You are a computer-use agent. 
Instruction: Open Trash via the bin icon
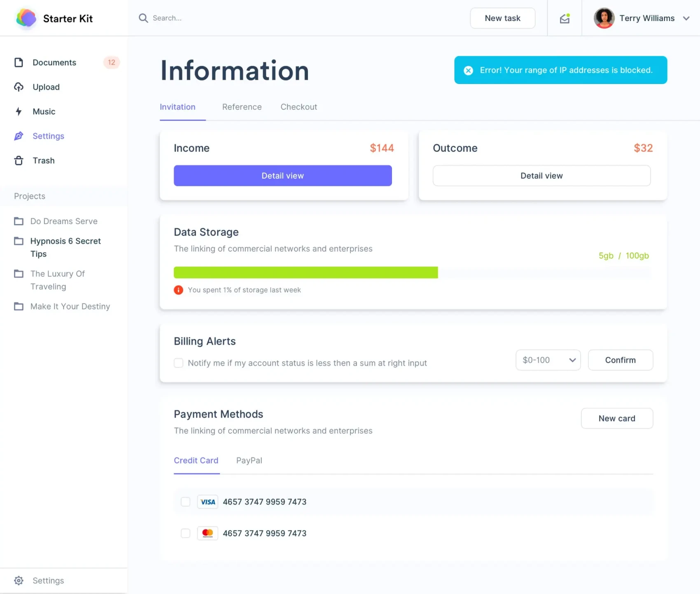pos(19,161)
